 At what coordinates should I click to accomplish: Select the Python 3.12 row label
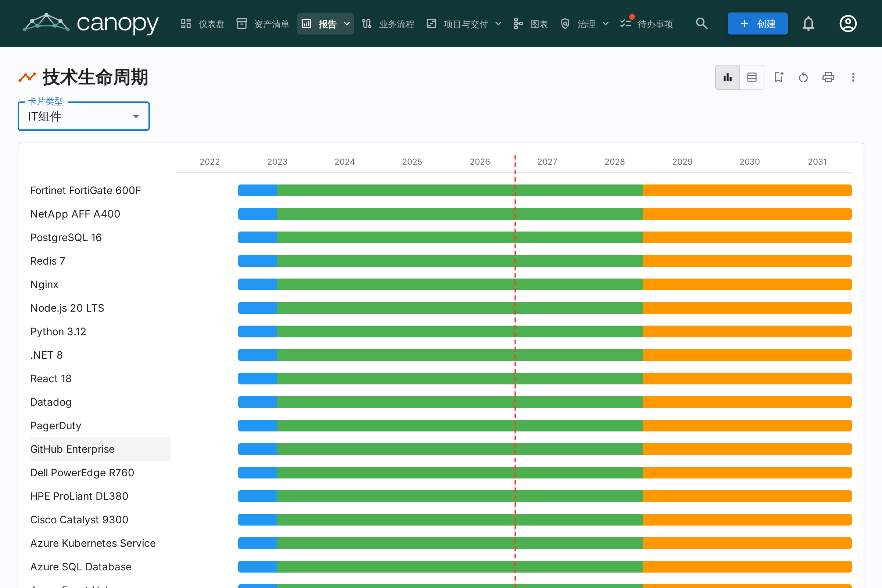[58, 331]
